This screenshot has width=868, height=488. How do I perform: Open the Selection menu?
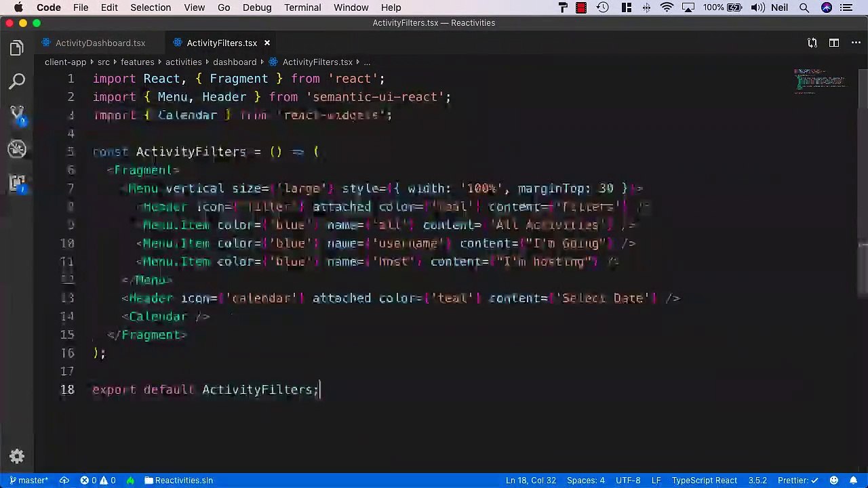151,7
